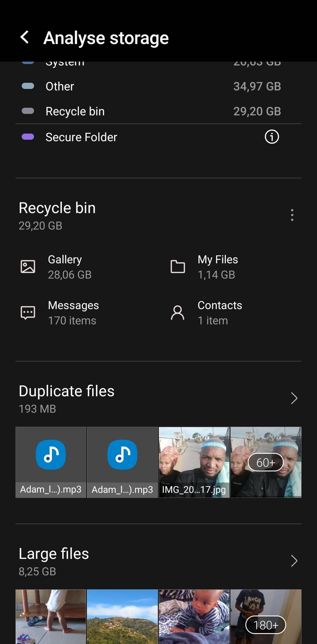Open Recycle bin three-dot menu
The height and width of the screenshot is (644, 317).
[292, 215]
